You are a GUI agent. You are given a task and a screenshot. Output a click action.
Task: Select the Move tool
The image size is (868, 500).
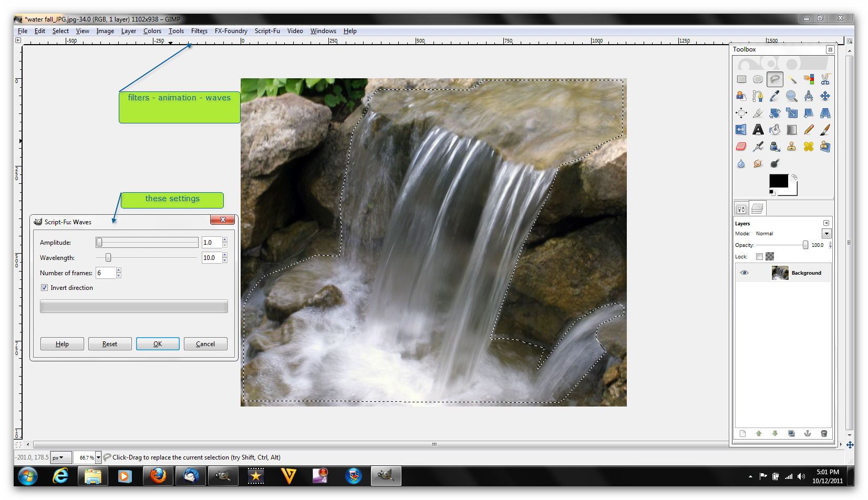tap(825, 96)
